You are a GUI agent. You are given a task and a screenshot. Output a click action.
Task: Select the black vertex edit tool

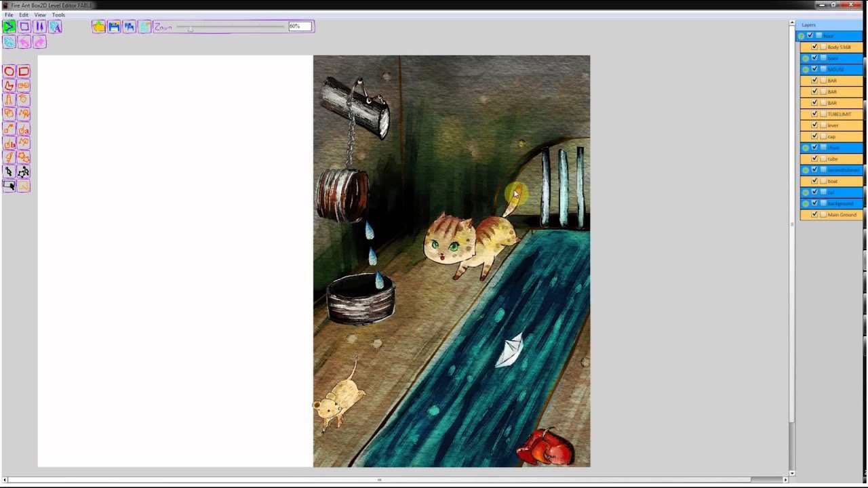click(x=24, y=171)
